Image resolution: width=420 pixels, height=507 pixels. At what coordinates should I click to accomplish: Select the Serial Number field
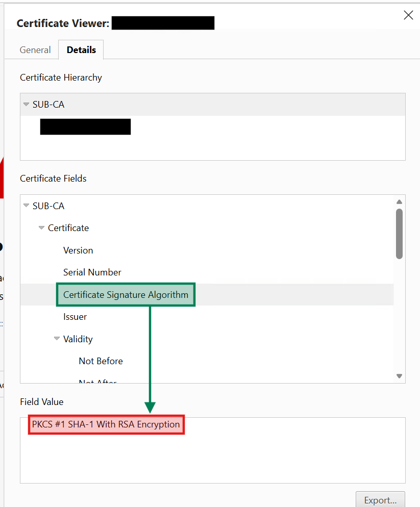(x=92, y=272)
